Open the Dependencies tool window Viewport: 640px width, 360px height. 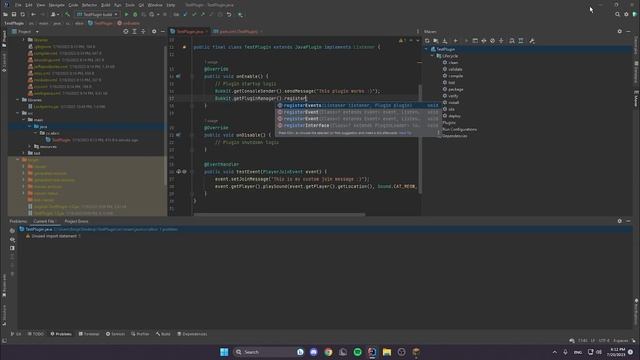pyautogui.click(x=192, y=334)
